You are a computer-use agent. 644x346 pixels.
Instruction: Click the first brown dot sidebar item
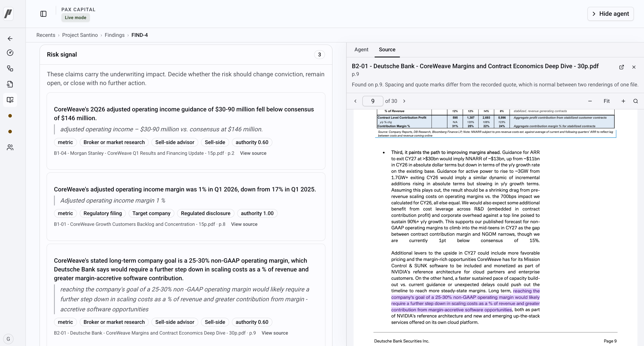point(10,116)
